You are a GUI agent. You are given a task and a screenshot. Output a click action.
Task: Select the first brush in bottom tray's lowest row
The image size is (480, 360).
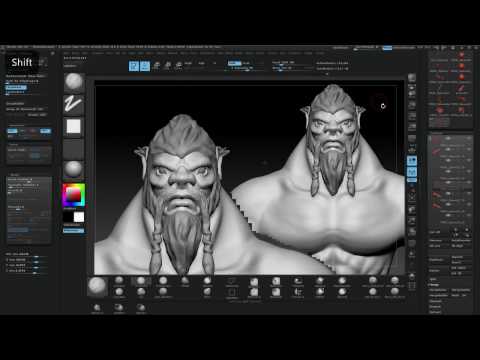[x=97, y=308]
